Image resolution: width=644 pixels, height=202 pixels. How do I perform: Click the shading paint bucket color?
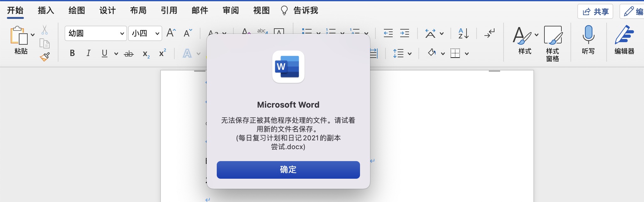click(x=432, y=53)
